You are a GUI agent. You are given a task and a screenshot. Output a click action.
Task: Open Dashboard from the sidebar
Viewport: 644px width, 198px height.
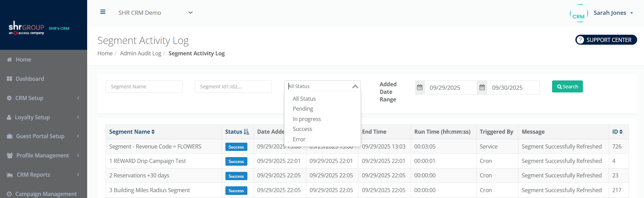coord(30,79)
